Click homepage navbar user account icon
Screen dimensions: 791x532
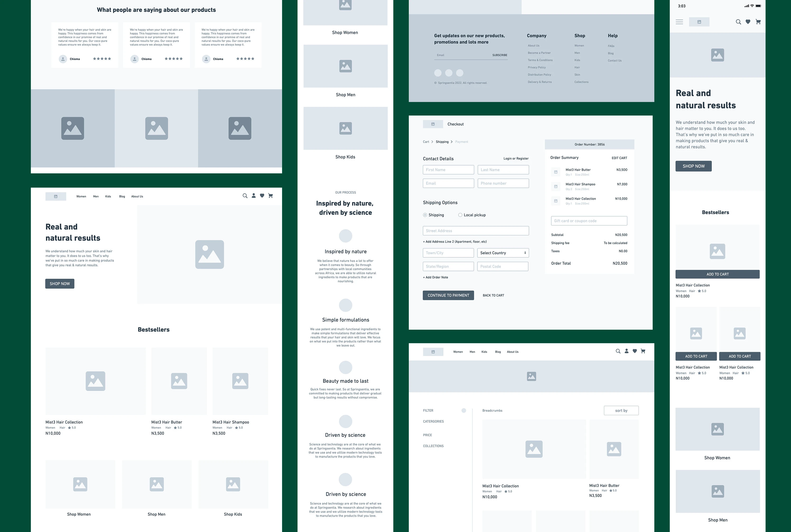coord(253,196)
